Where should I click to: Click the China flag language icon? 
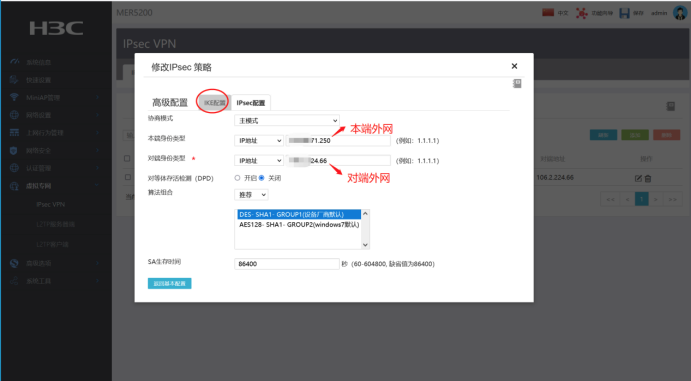(x=548, y=12)
